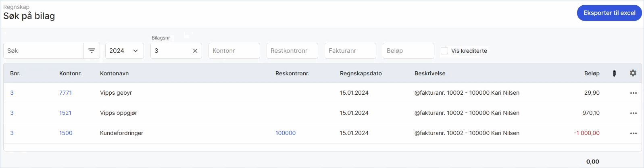Viewport: 644px width, 168px height.
Task: Click the Fakturanr filter field
Action: [350, 51]
